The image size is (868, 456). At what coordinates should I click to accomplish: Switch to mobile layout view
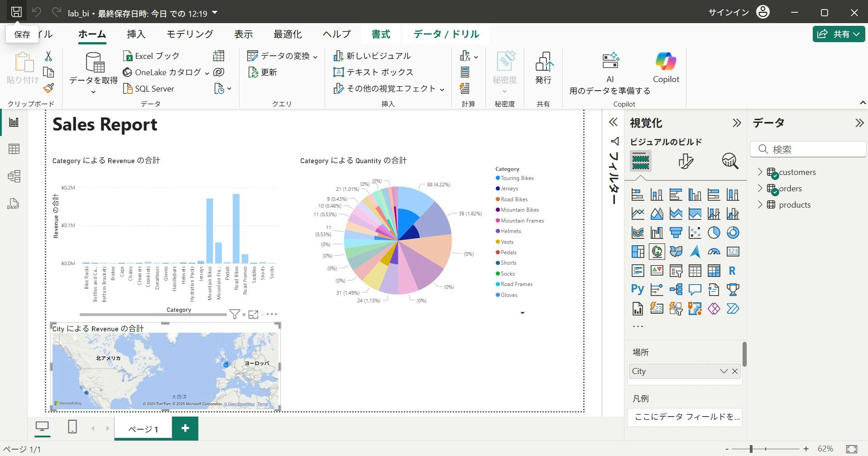(x=72, y=427)
